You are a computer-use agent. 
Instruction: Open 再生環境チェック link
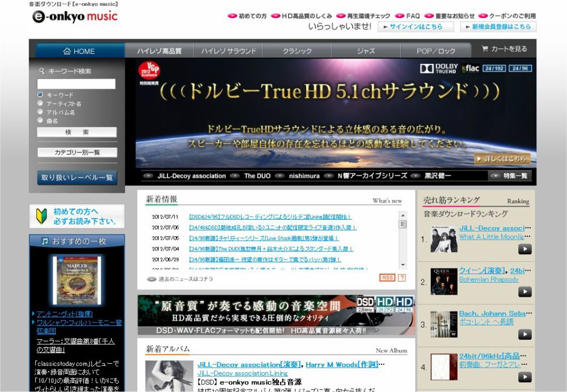363,16
